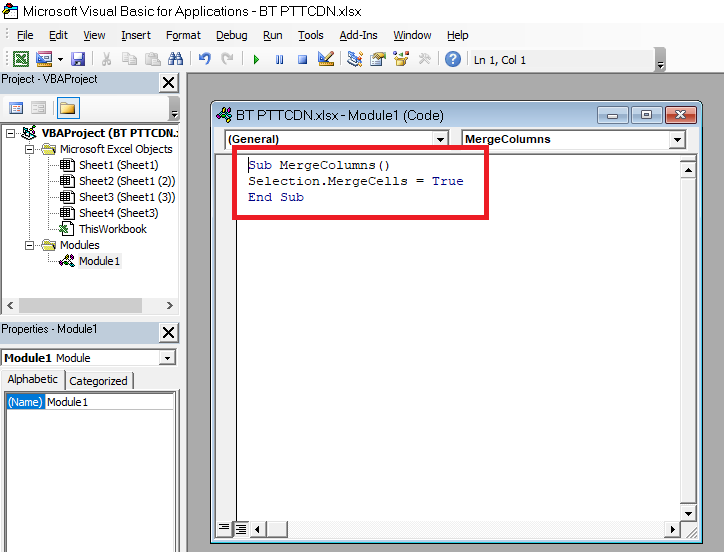Open the toolbar options overflow arrow
The image size is (724, 552).
(660, 60)
